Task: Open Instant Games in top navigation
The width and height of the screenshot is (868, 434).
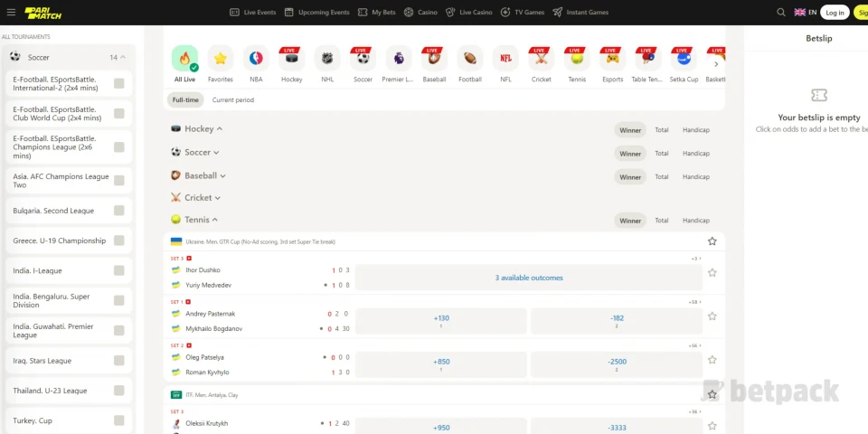Action: [580, 12]
